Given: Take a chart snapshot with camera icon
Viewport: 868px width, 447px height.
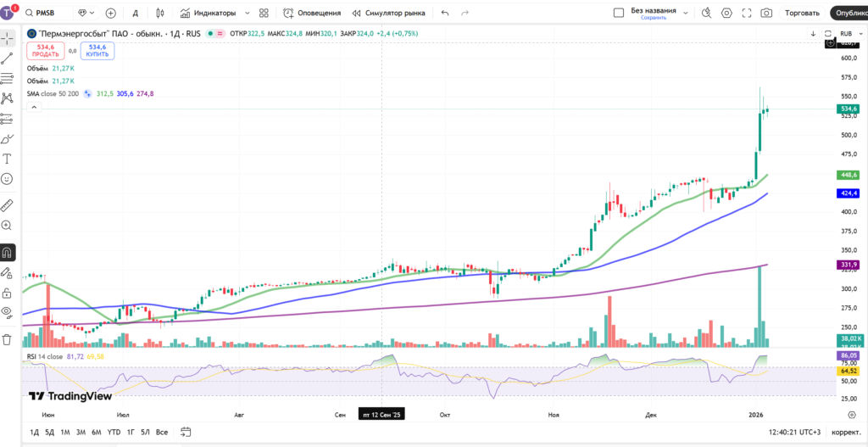Looking at the screenshot, I should pos(766,13).
